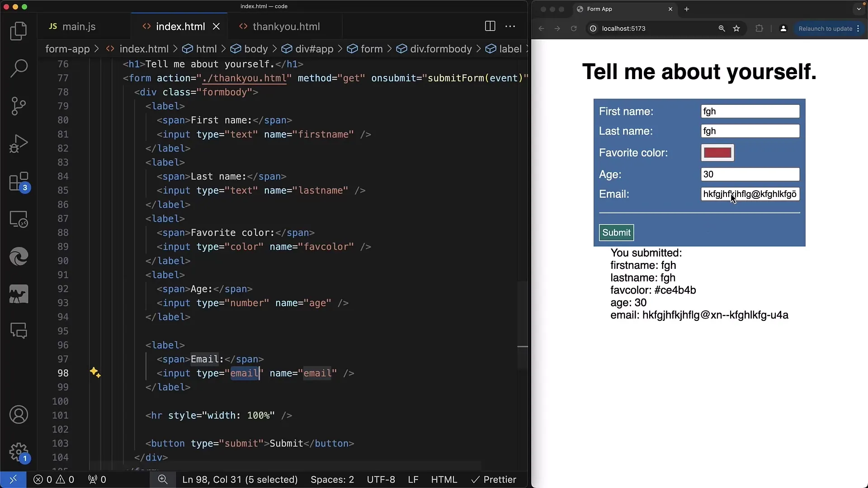Select the Favorite color swatch picker
Viewport: 868px width, 488px height.
pyautogui.click(x=717, y=153)
